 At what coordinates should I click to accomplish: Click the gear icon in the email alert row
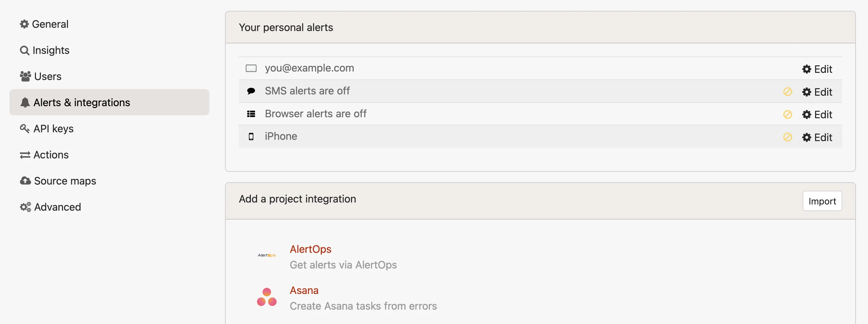806,69
